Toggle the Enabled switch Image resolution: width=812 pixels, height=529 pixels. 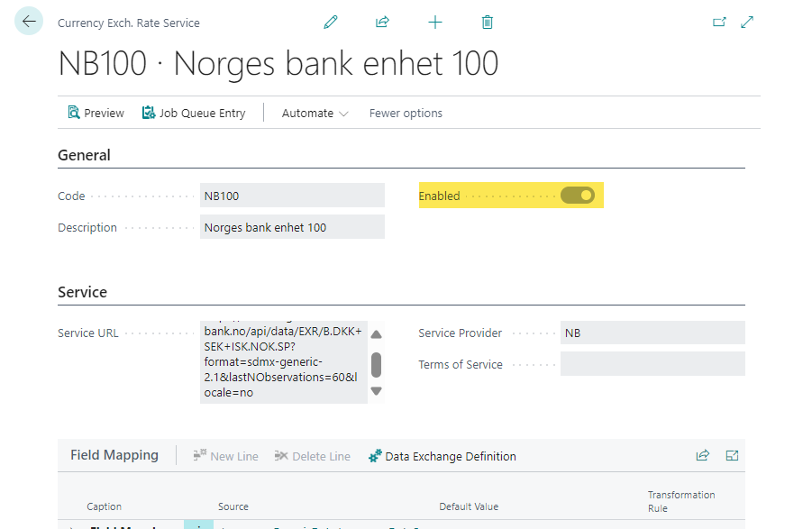(578, 196)
